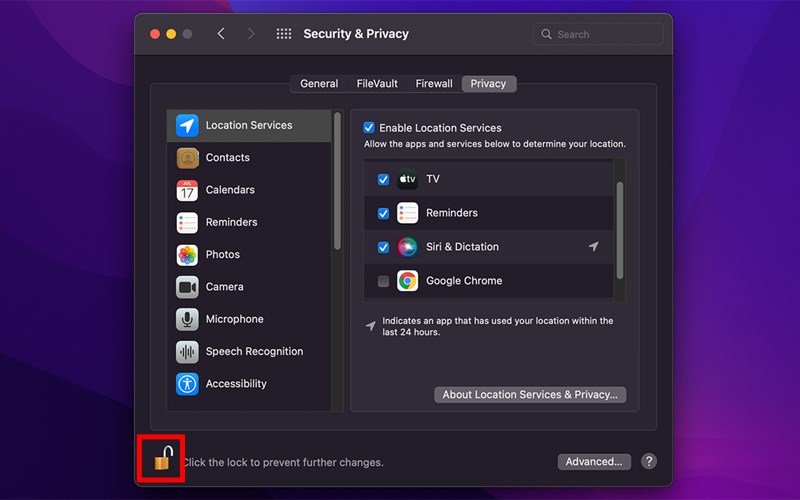Click in the Search field
Image resolution: width=800 pixels, height=500 pixels.
click(x=598, y=34)
